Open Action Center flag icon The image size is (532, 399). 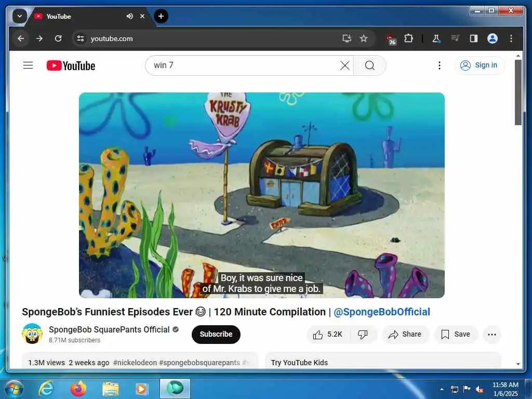pos(467,389)
